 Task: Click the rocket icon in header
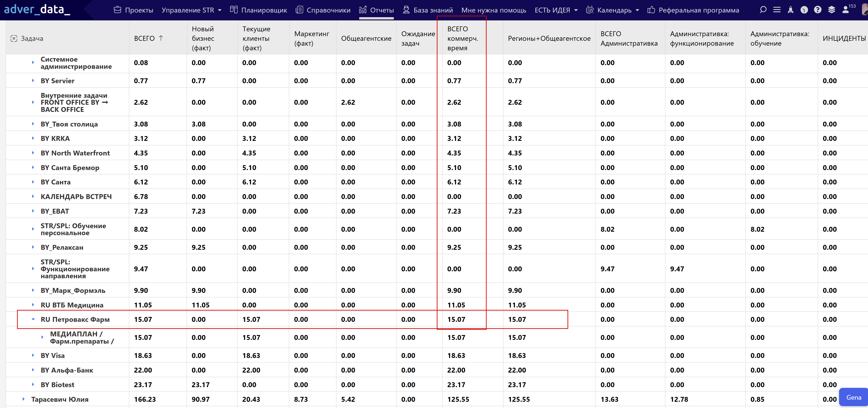[791, 10]
